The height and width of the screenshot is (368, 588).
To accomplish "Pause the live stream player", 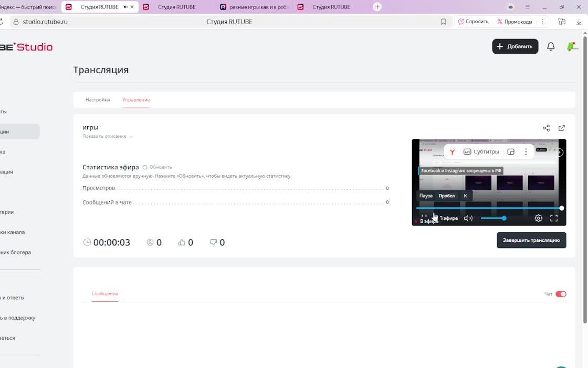I will (x=424, y=218).
